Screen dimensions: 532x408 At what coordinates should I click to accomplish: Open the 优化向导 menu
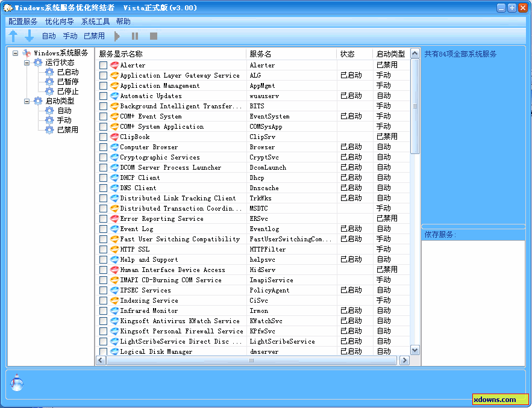coord(60,21)
